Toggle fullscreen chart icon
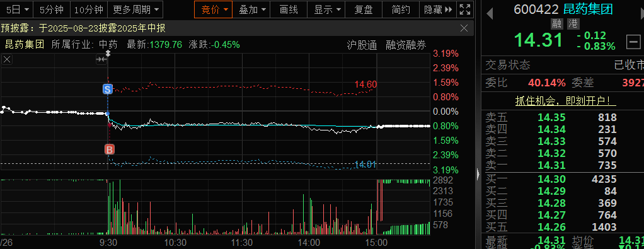 tap(464, 9)
